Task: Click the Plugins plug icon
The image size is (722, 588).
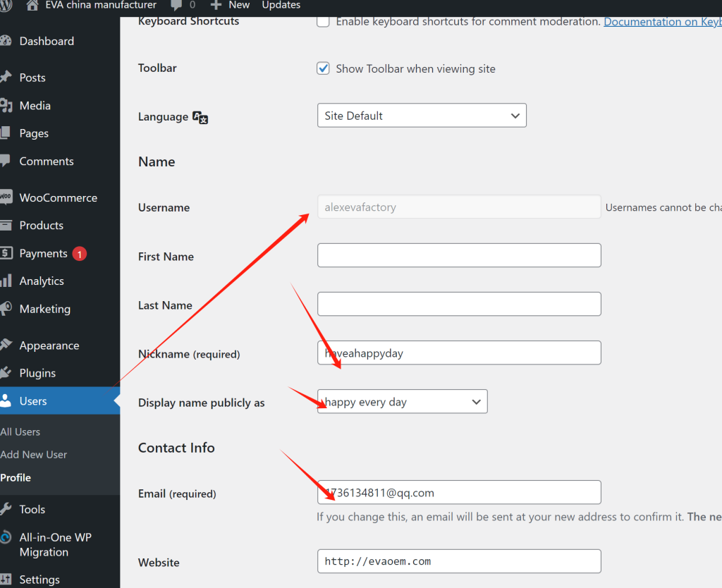Action: pos(6,373)
